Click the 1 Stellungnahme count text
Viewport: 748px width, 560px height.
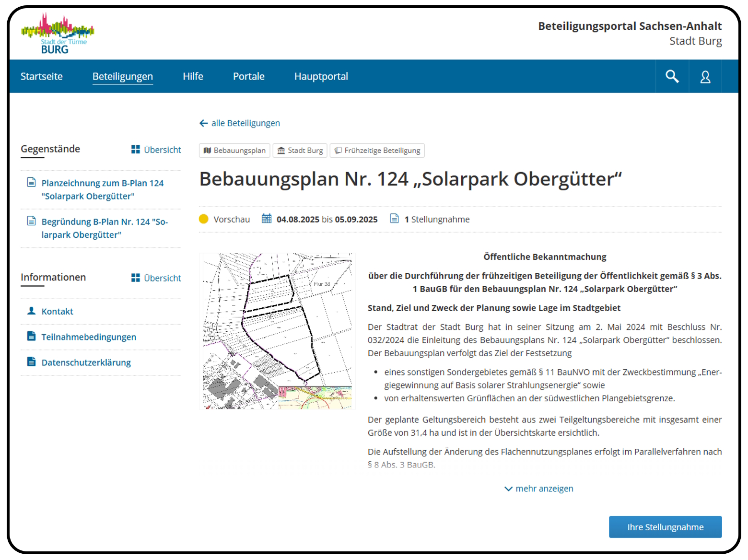coord(437,220)
